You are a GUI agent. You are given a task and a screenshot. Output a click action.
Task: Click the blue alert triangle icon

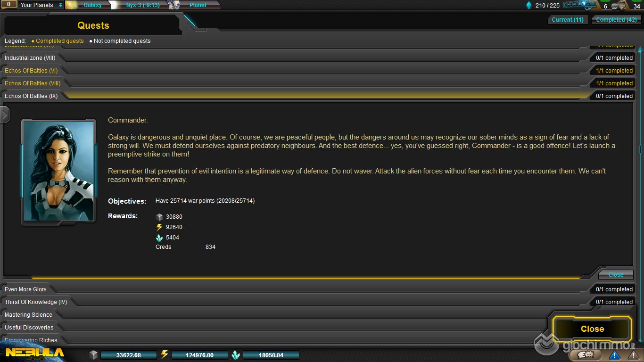[x=614, y=355]
